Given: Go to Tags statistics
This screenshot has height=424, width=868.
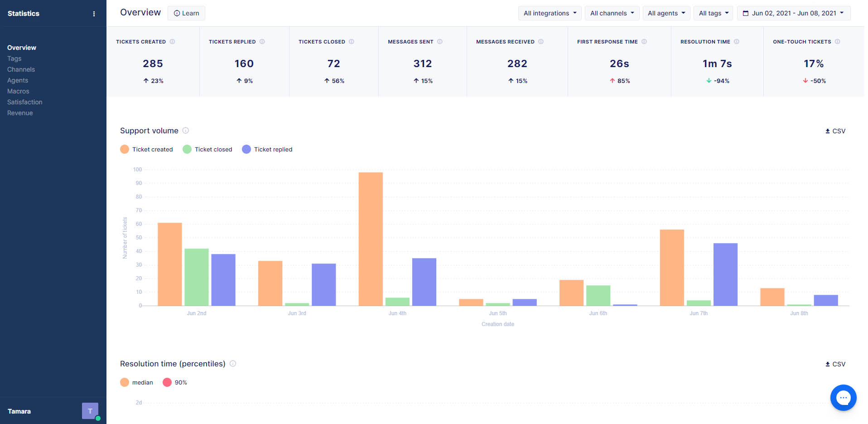Looking at the screenshot, I should 14,58.
